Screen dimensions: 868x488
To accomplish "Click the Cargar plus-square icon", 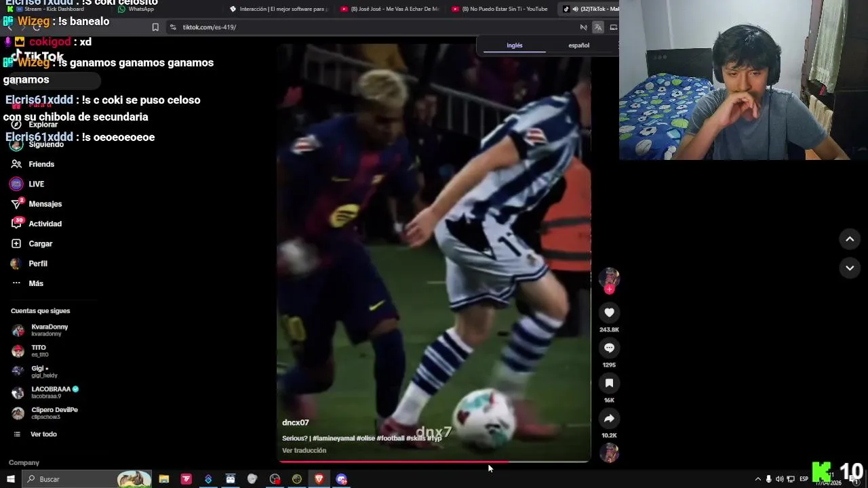I will 16,243.
